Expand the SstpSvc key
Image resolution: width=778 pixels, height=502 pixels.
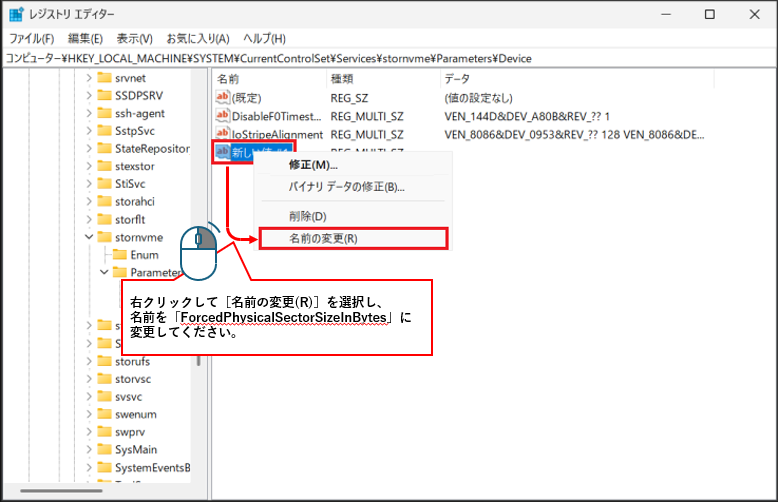pyautogui.click(x=89, y=131)
